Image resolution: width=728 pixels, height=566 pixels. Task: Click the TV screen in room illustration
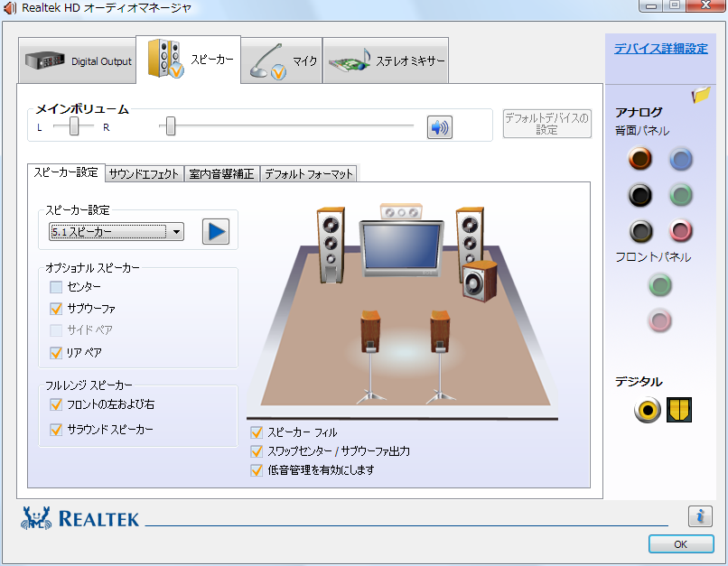(x=402, y=247)
